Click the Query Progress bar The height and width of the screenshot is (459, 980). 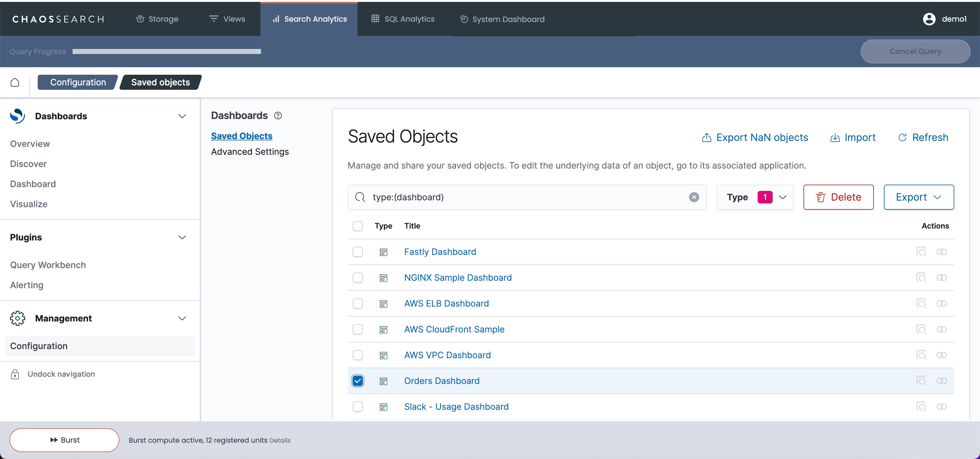(166, 51)
